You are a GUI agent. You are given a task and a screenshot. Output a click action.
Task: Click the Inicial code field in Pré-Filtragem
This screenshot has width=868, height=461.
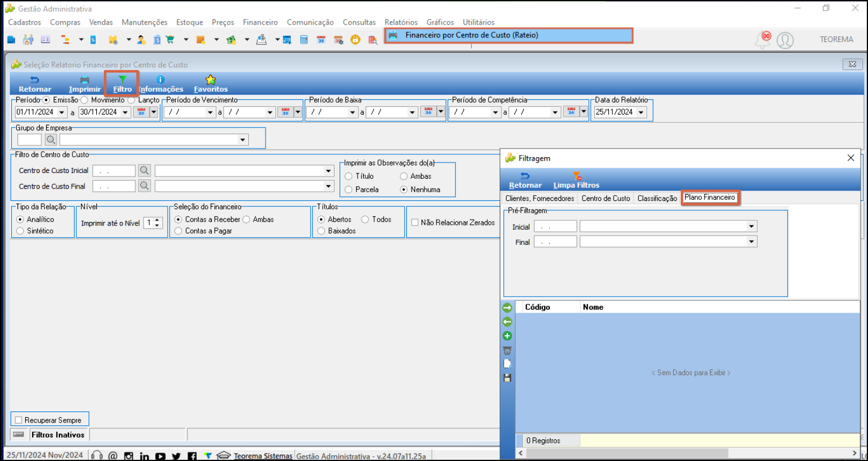(555, 226)
